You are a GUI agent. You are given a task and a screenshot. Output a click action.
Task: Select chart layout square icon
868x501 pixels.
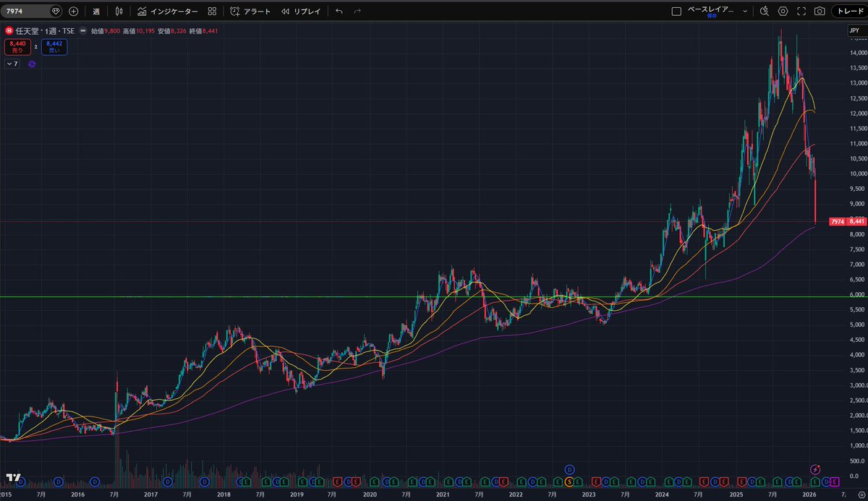click(x=676, y=12)
